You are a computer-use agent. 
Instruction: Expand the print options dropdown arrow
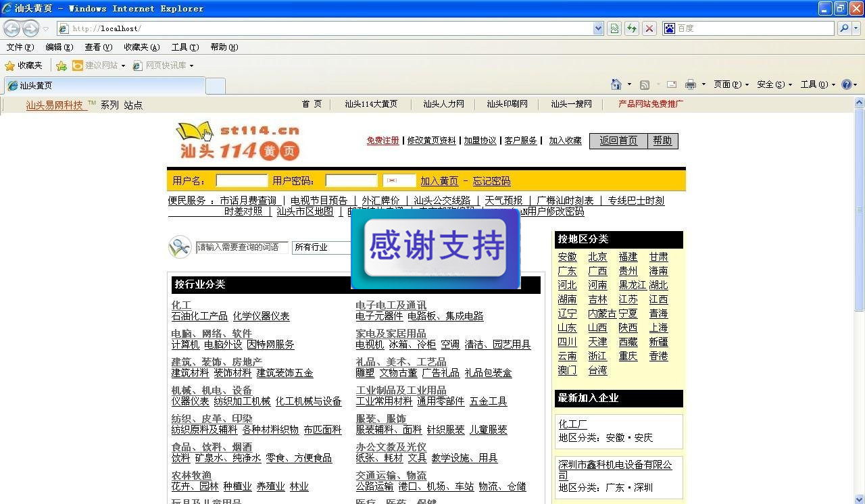pos(703,84)
